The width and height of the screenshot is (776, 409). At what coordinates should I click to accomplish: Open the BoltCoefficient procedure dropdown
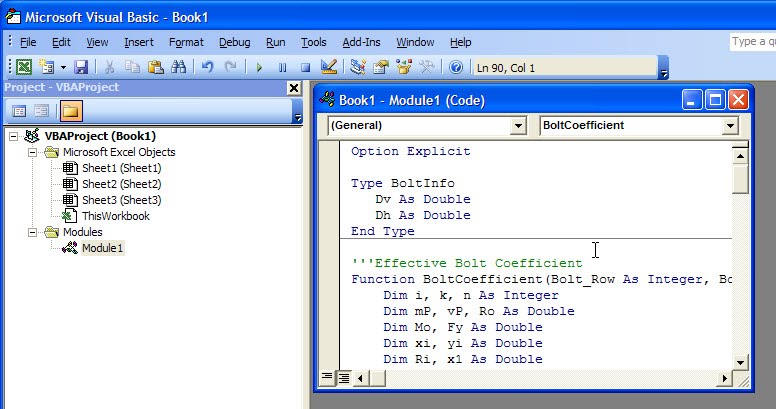point(730,126)
